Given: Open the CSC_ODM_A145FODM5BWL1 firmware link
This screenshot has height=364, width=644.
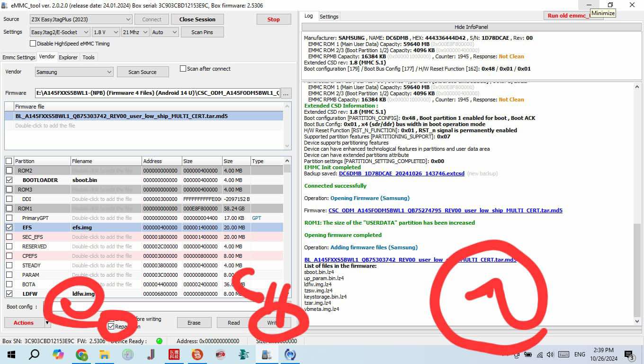Looking at the screenshot, I should pyautogui.click(x=446, y=210).
